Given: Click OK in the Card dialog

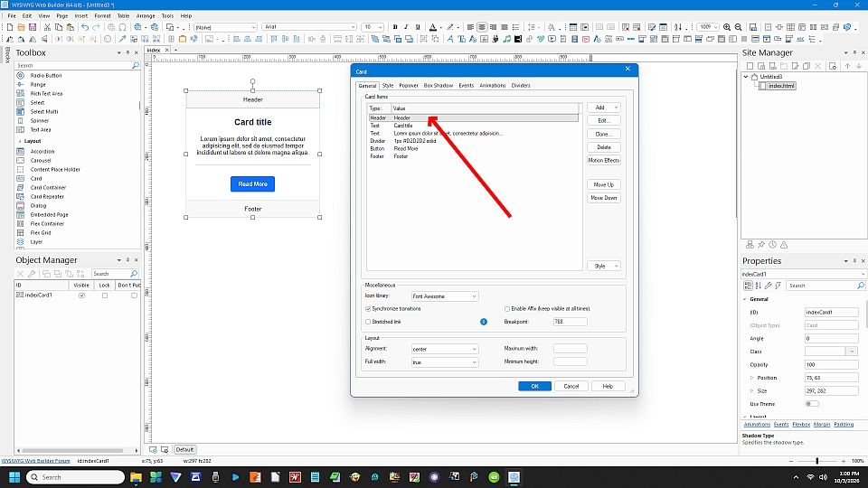Looking at the screenshot, I should click(534, 386).
